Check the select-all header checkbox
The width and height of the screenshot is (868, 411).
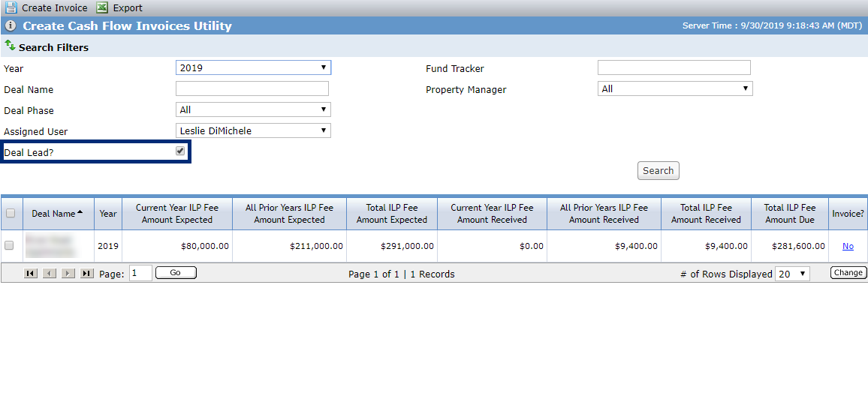pos(10,214)
